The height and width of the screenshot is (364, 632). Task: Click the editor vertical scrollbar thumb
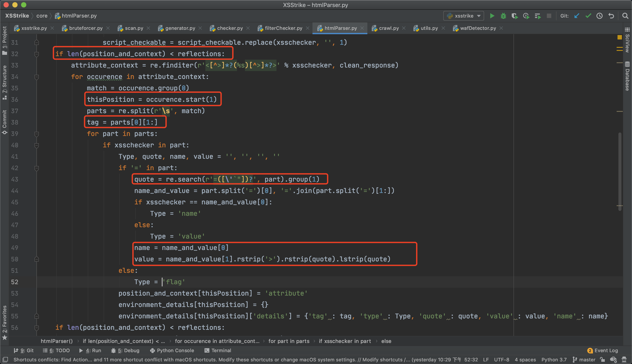(x=619, y=171)
